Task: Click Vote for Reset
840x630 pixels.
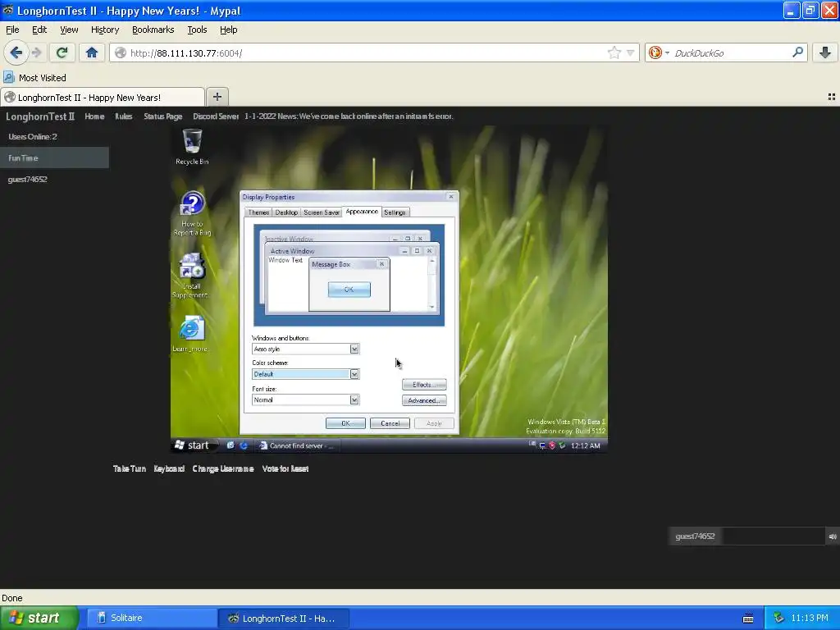Action: tap(285, 468)
